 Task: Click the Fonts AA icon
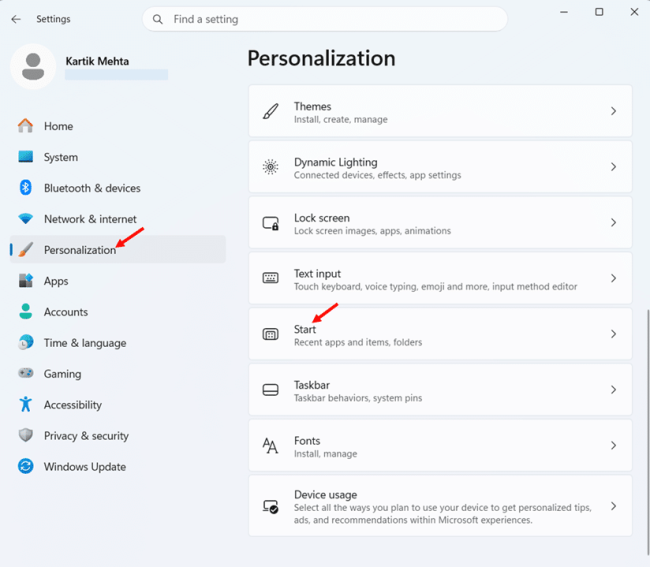click(270, 446)
